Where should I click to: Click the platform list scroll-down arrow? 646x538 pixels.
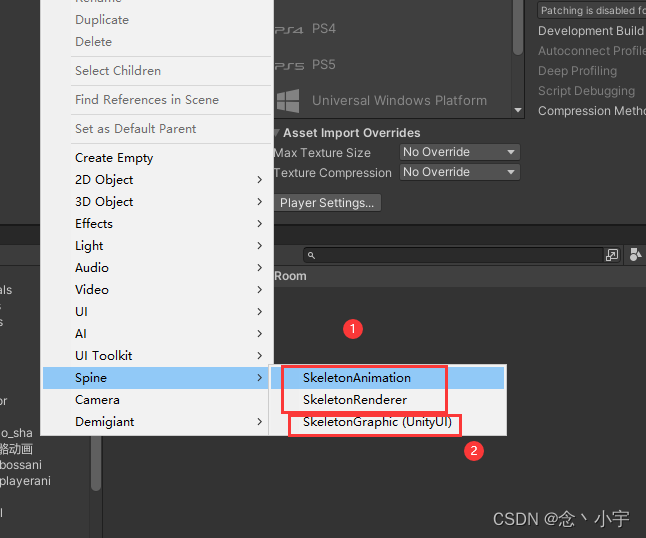coord(518,110)
